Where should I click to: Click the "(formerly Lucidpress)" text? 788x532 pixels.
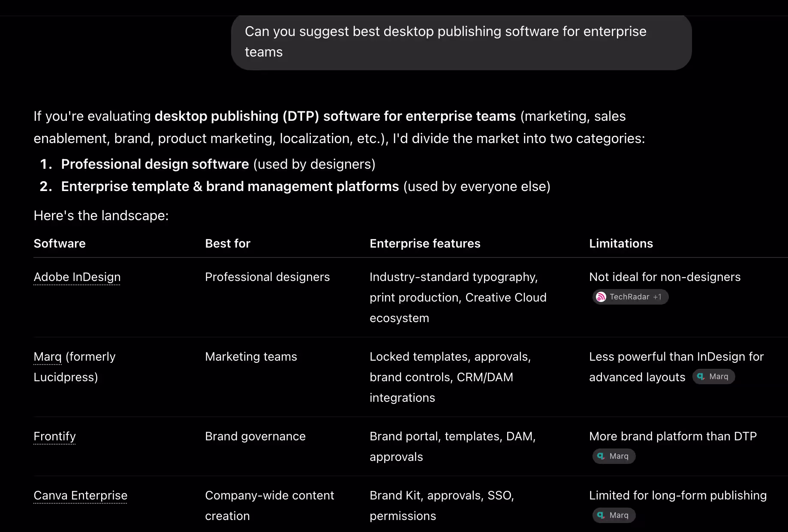75,367
